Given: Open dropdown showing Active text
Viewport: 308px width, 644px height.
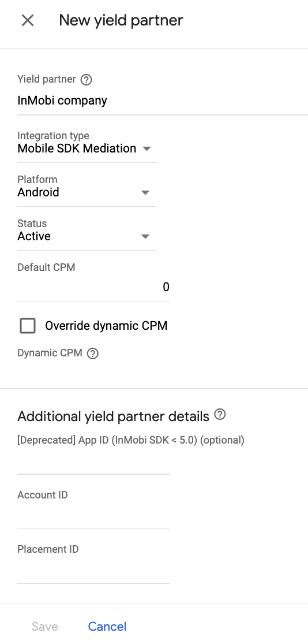Looking at the screenshot, I should pyautogui.click(x=87, y=236).
